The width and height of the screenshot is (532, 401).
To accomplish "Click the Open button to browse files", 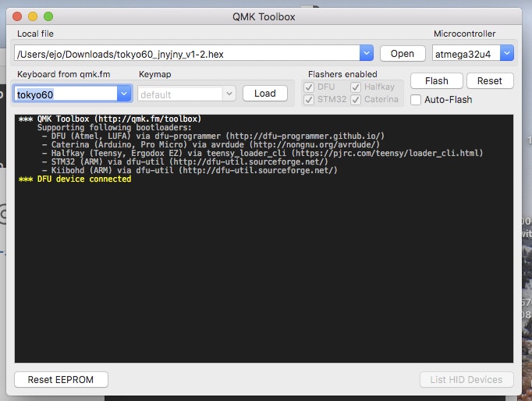I will (x=403, y=53).
